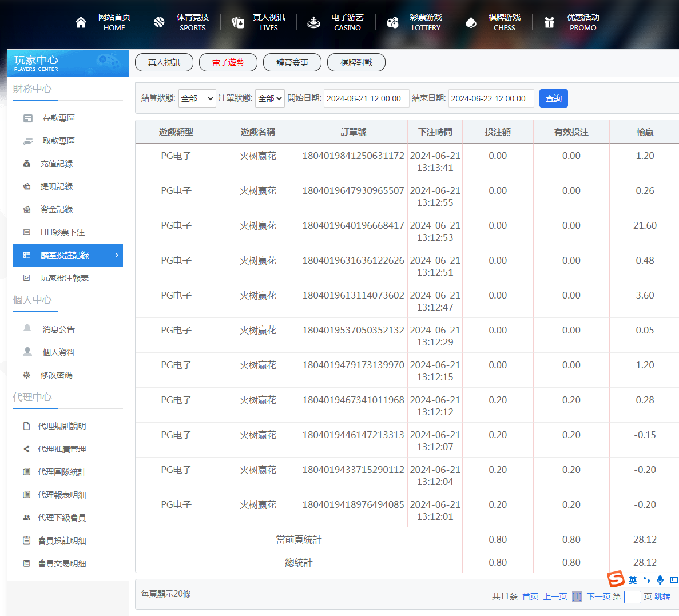Open 存款專區 in the sidebar
The height and width of the screenshot is (616, 679).
coord(58,118)
